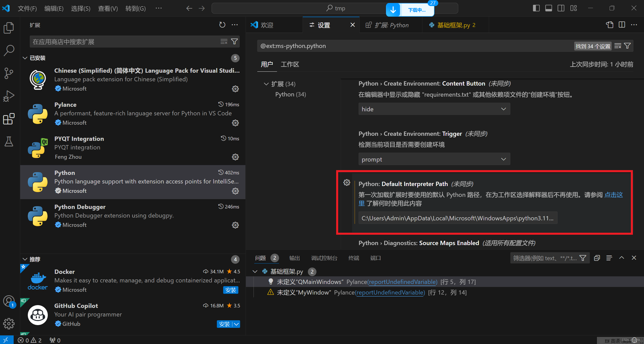Viewport: 644px width, 344px height.
Task: Maximize the bottom panel with the chevron
Action: [x=622, y=258]
